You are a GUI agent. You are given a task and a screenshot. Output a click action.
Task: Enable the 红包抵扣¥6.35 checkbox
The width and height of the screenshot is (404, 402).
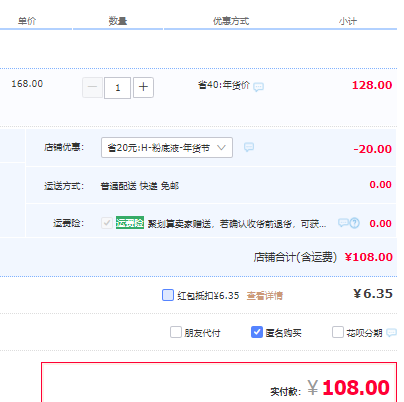click(168, 295)
